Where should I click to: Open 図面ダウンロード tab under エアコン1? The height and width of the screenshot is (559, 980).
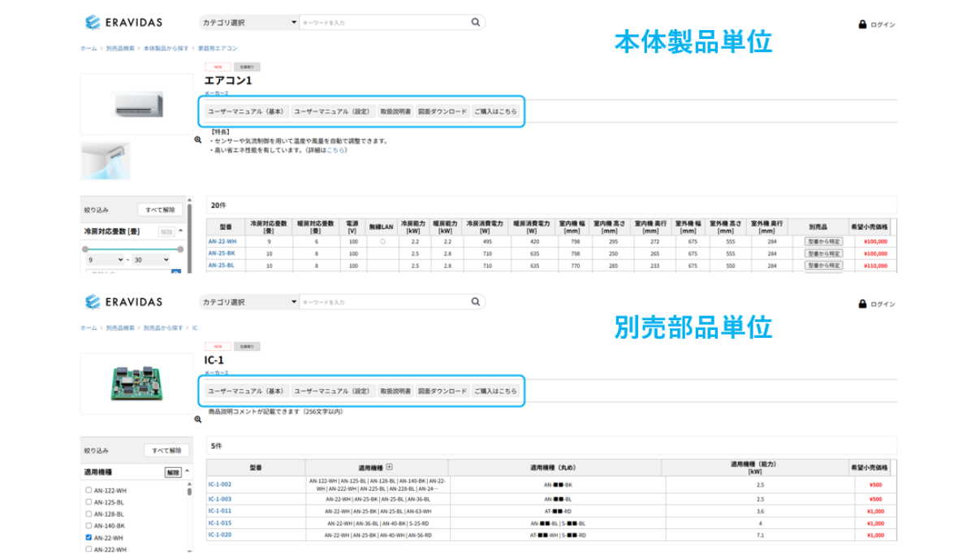click(442, 111)
